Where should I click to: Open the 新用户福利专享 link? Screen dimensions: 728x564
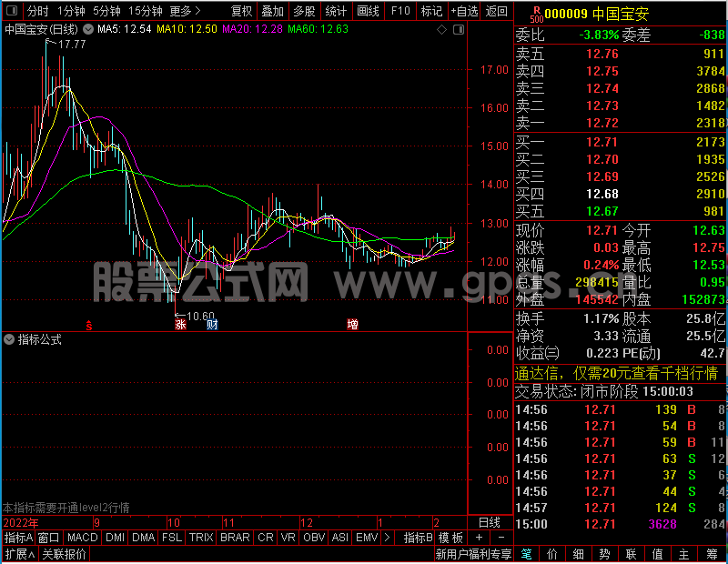point(473,554)
